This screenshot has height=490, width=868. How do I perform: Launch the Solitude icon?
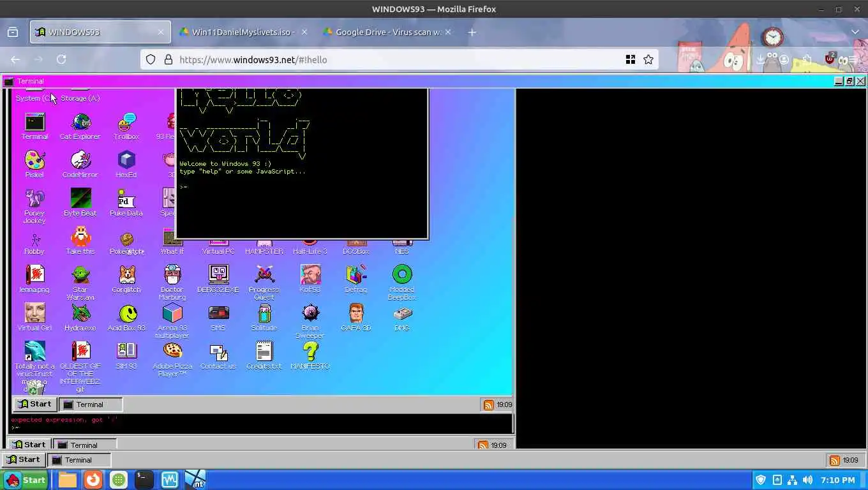click(x=264, y=318)
